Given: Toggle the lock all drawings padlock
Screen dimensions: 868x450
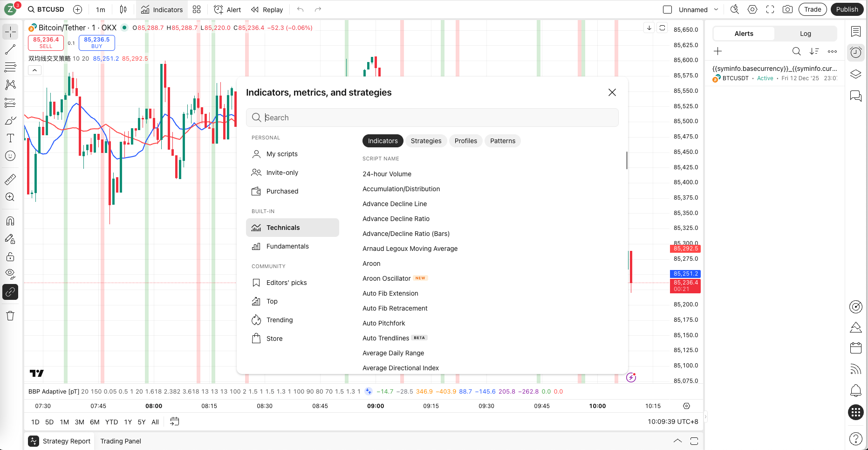Looking at the screenshot, I should 10,257.
